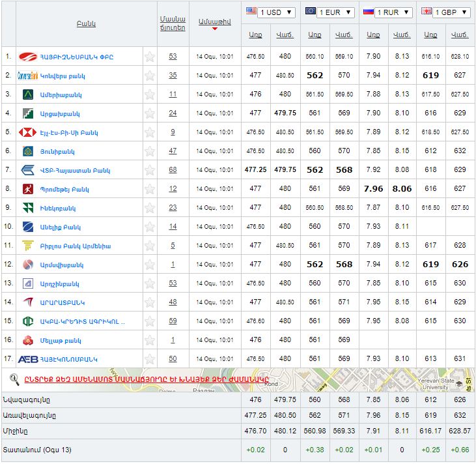This screenshot has height=464, width=476.
Task: Click the Converse Bank logo icon
Action: (27, 76)
